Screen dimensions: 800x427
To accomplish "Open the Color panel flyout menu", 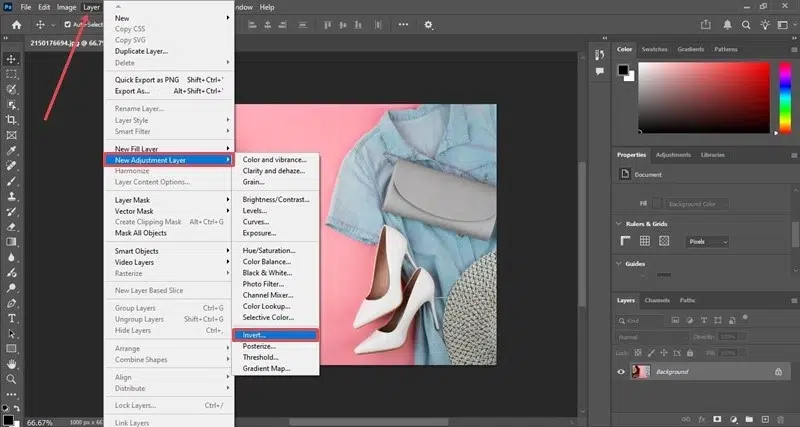I will pos(794,49).
